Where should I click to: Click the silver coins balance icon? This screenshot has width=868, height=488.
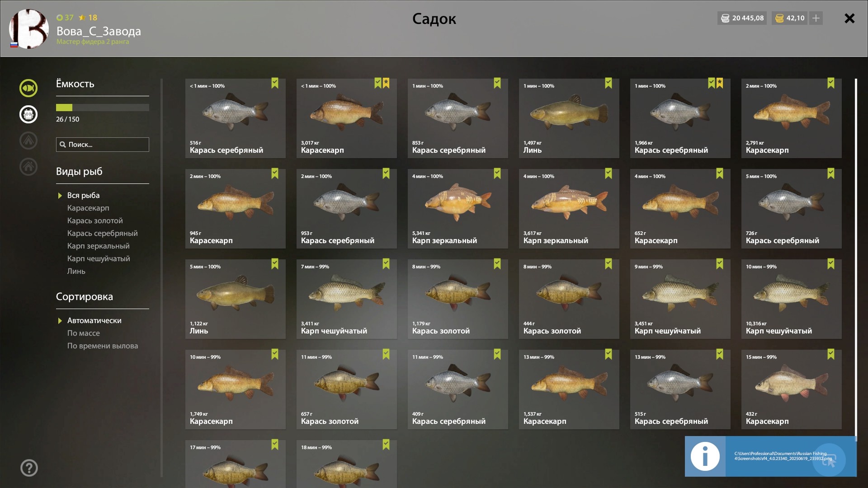(x=725, y=18)
